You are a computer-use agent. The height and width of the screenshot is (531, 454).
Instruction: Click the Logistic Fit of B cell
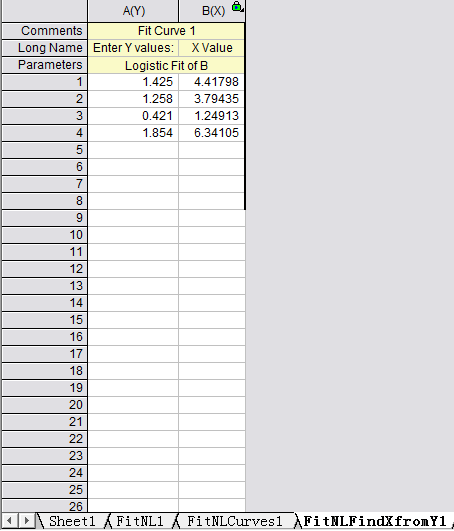point(166,65)
